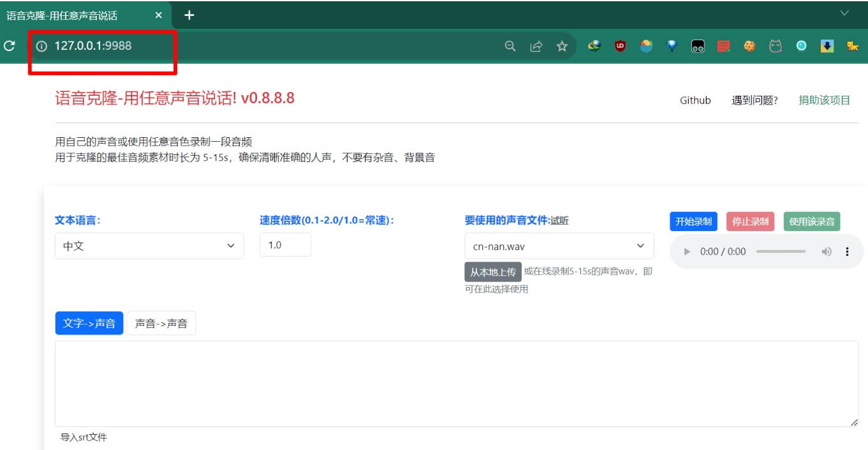The image size is (868, 450).
Task: Click the bookmark star in the address bar
Action: 561,45
